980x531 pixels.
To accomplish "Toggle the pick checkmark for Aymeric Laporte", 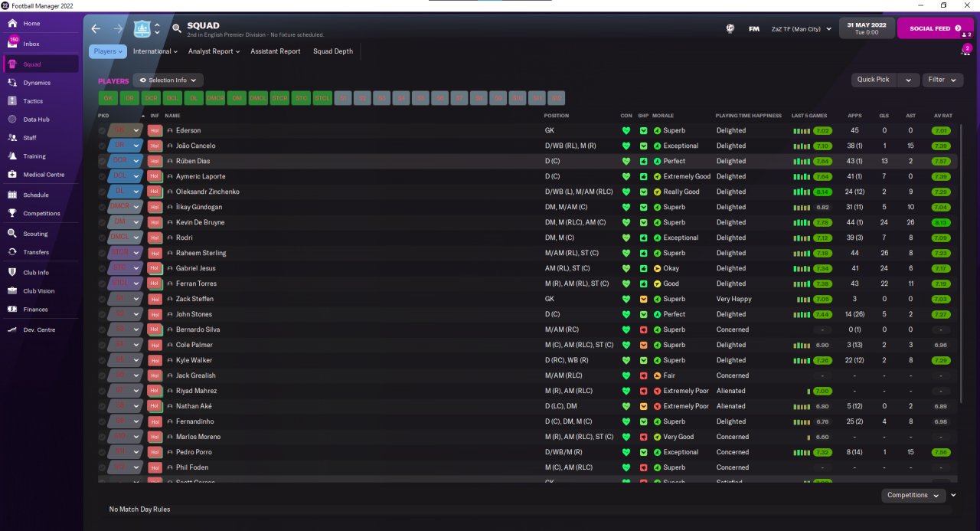I will (x=103, y=176).
